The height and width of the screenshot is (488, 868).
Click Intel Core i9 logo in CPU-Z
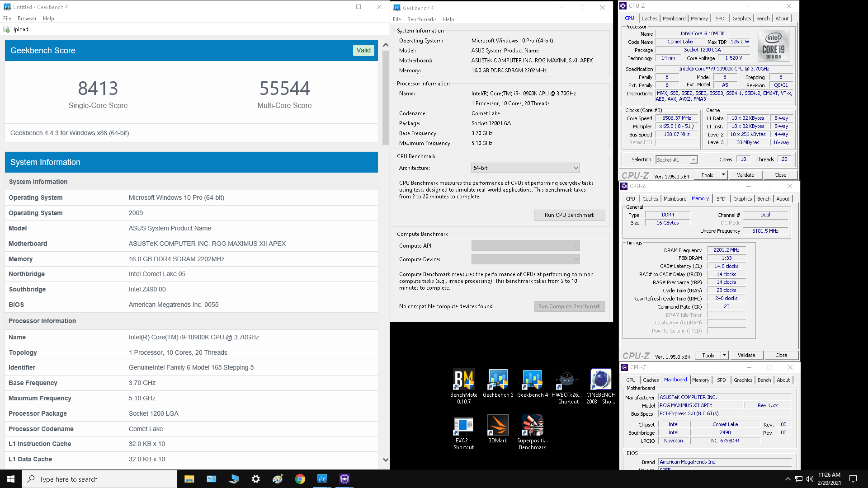coord(773,46)
